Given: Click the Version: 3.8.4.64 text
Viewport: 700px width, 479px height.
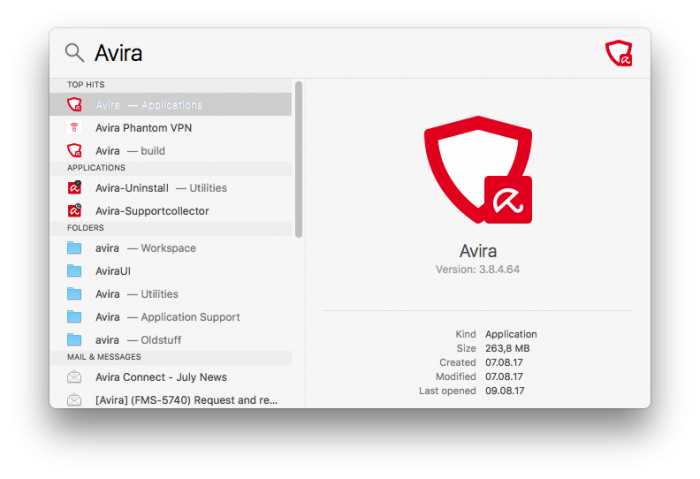Looking at the screenshot, I should 478,269.
